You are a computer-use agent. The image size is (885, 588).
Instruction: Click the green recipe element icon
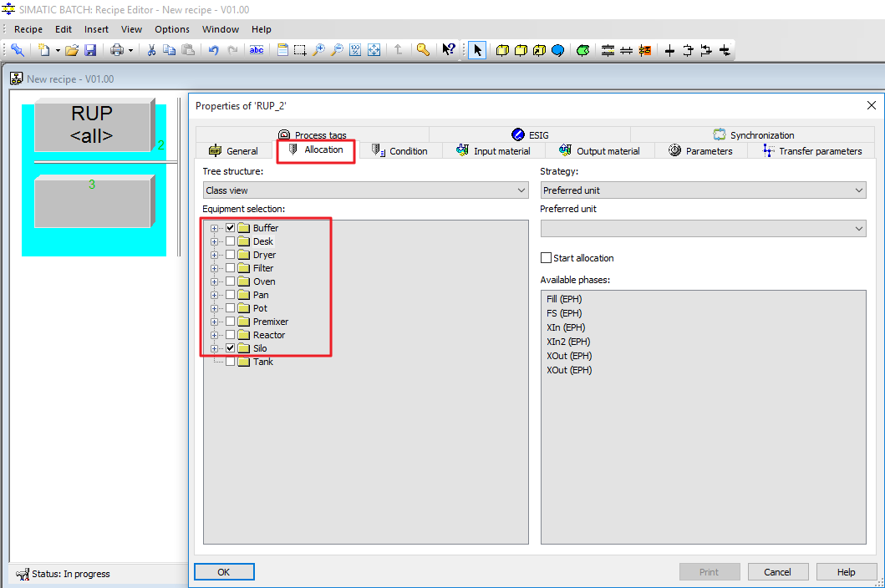[583, 50]
